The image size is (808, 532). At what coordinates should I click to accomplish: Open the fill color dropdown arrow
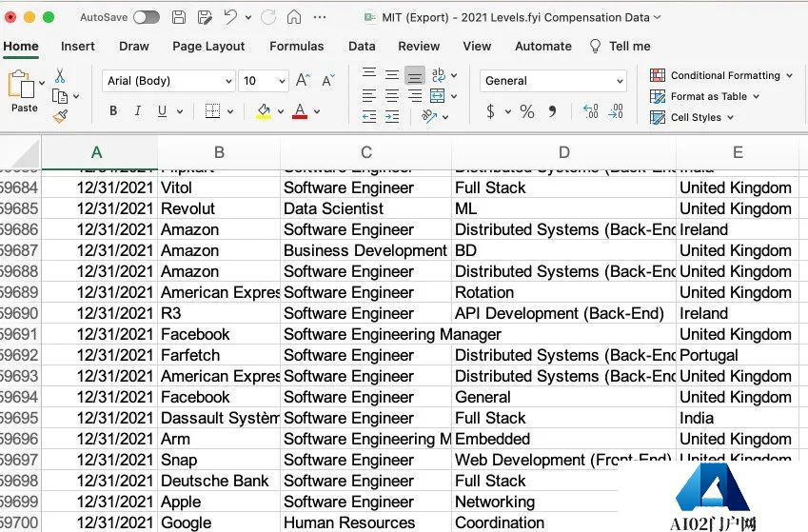click(281, 111)
